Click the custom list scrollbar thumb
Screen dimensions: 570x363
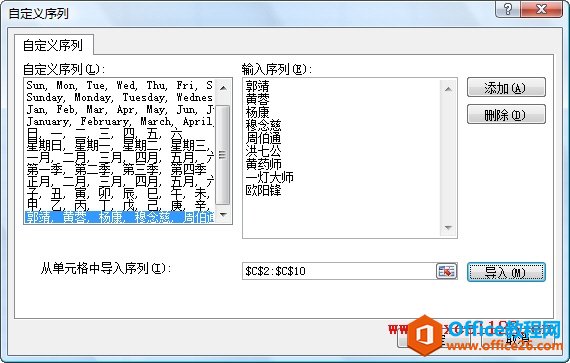click(223, 156)
